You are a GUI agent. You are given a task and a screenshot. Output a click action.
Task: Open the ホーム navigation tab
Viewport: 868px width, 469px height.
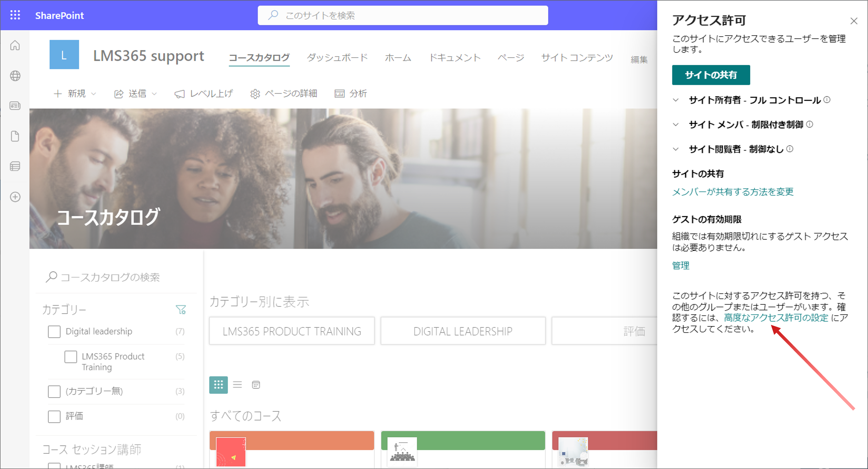click(398, 58)
